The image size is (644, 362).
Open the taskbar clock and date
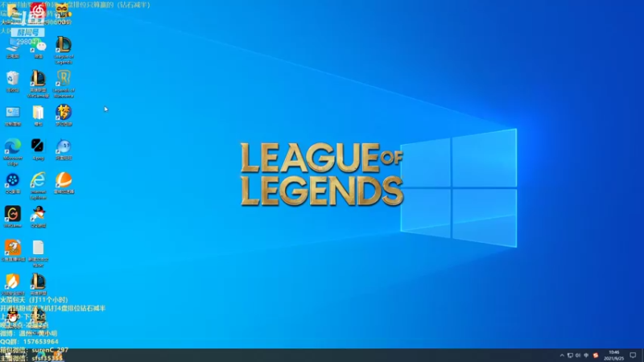(x=614, y=356)
